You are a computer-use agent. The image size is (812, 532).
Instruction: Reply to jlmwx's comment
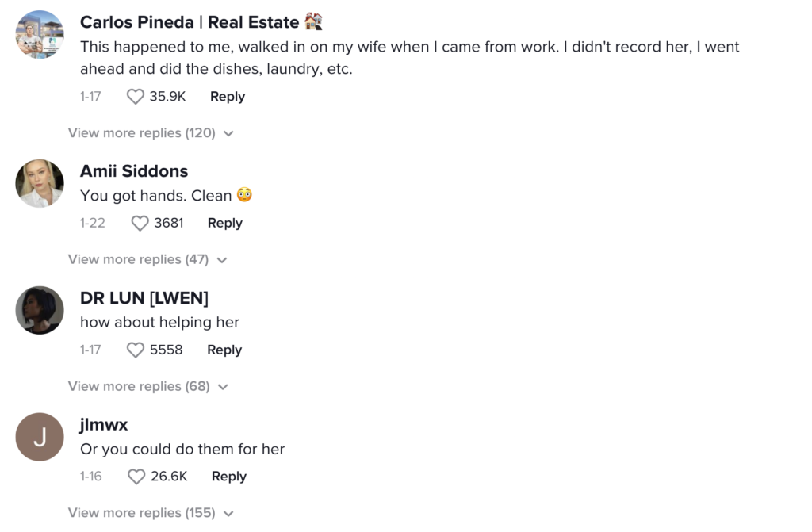229,477
